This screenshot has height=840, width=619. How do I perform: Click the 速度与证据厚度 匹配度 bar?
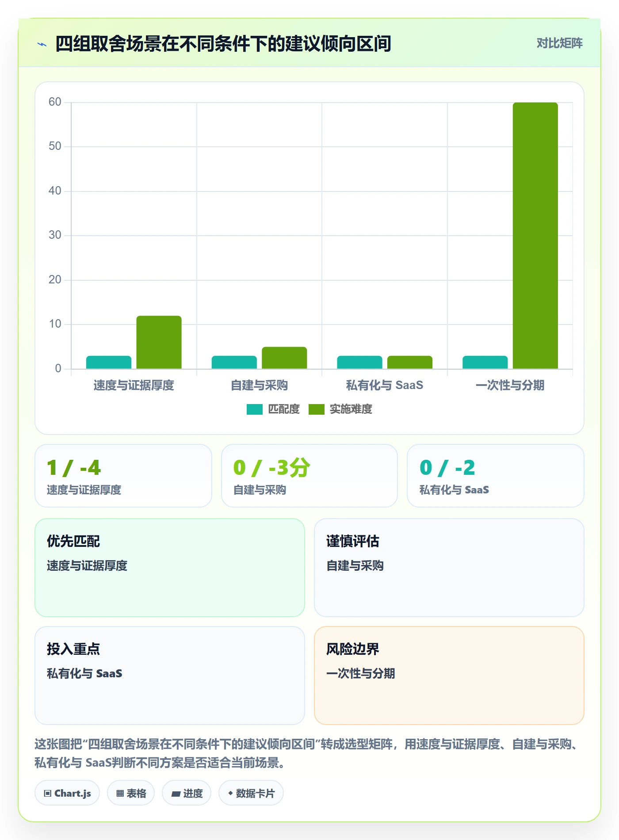pyautogui.click(x=109, y=362)
